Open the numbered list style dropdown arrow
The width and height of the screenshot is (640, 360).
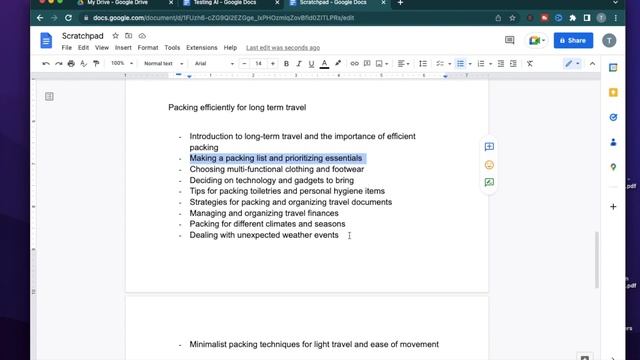coord(490,64)
